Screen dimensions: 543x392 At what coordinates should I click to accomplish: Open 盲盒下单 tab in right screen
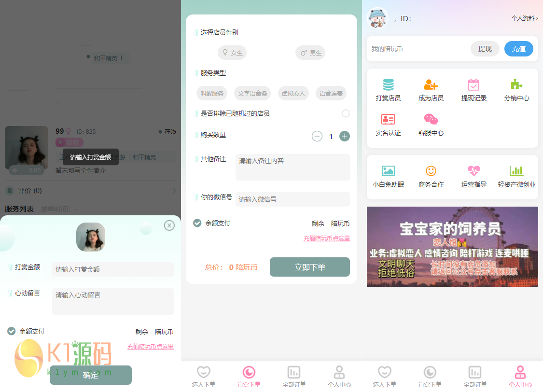tap(430, 377)
